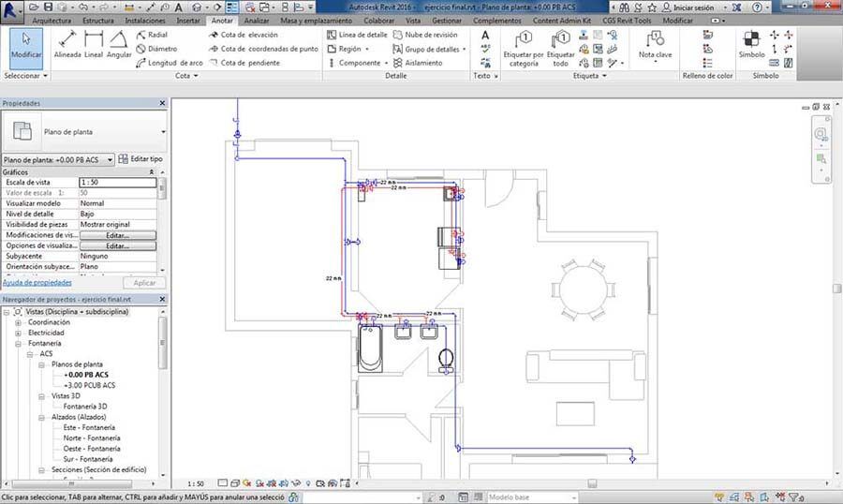
Task: Select the Modificar tool
Action: (x=26, y=45)
